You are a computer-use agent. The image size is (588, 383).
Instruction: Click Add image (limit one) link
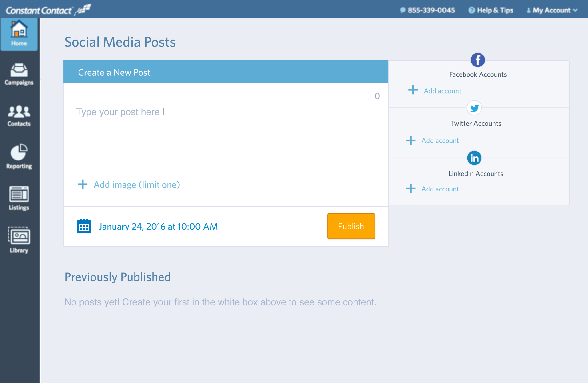pos(137,185)
